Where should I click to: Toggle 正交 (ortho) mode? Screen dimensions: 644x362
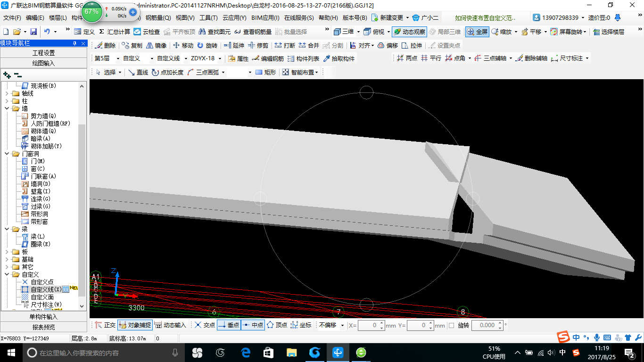[105, 325]
